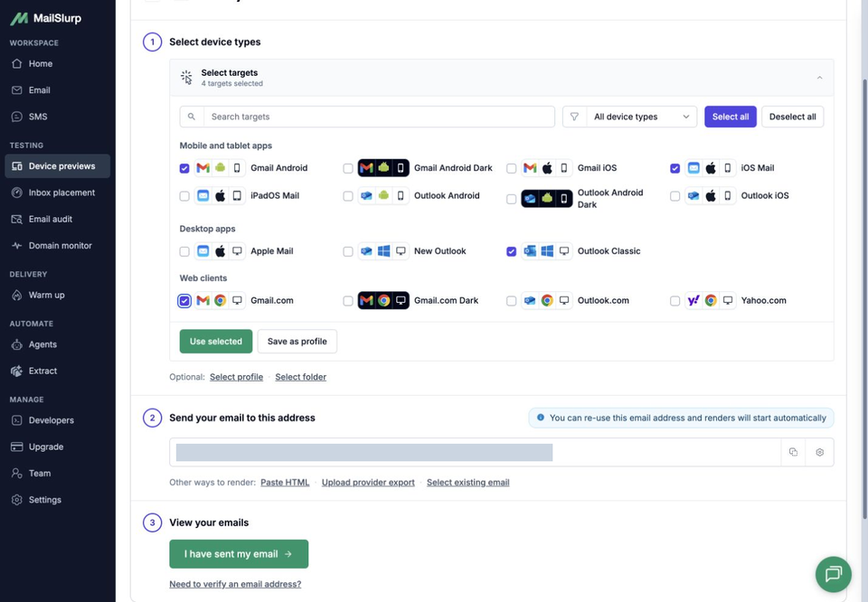Open the Select folder link
The width and height of the screenshot is (868, 602).
300,377
